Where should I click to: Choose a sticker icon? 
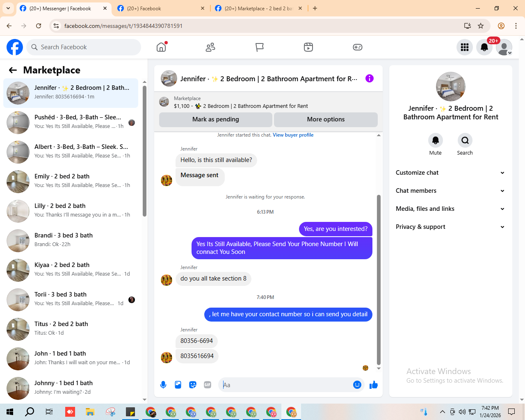point(193,385)
